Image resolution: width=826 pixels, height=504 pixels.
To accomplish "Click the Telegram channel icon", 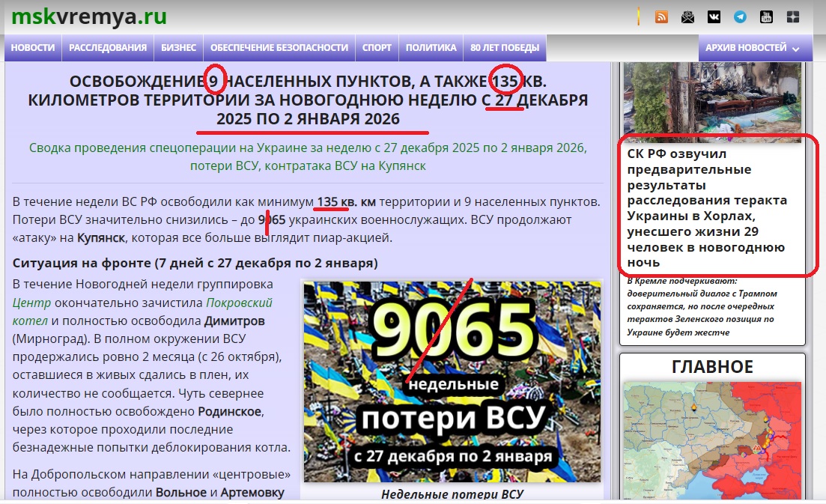I will [740, 17].
